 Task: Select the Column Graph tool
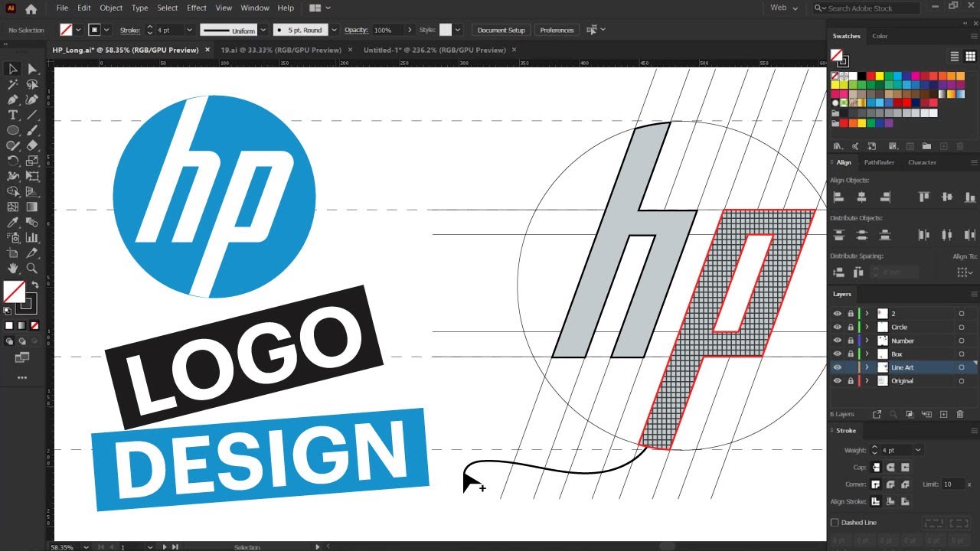32,237
